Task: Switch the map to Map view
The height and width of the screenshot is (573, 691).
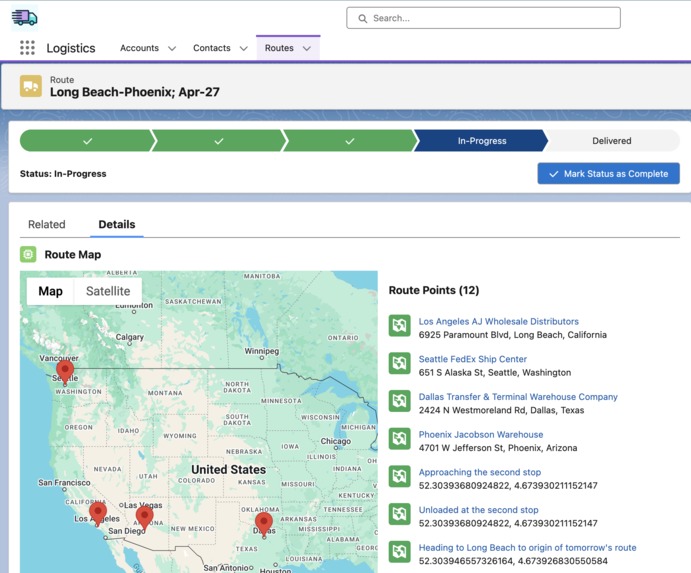Action: [x=50, y=291]
